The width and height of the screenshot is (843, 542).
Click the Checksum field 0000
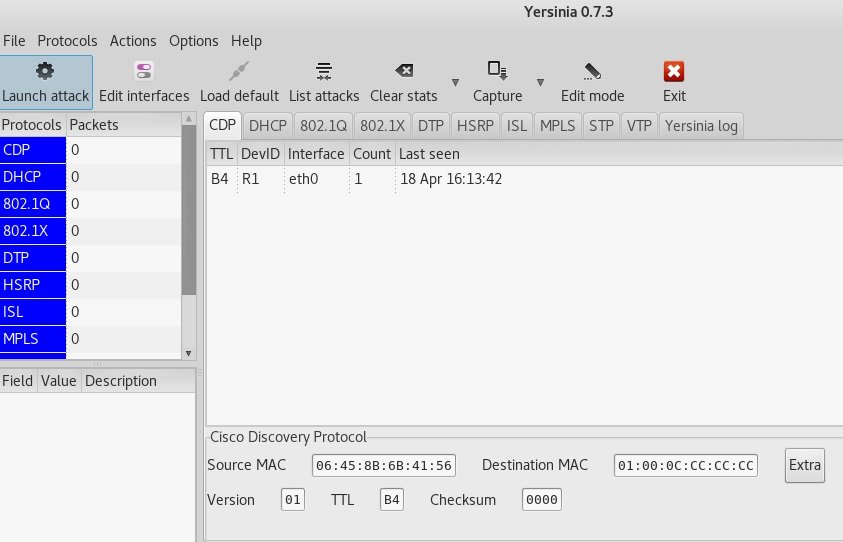pyautogui.click(x=541, y=500)
